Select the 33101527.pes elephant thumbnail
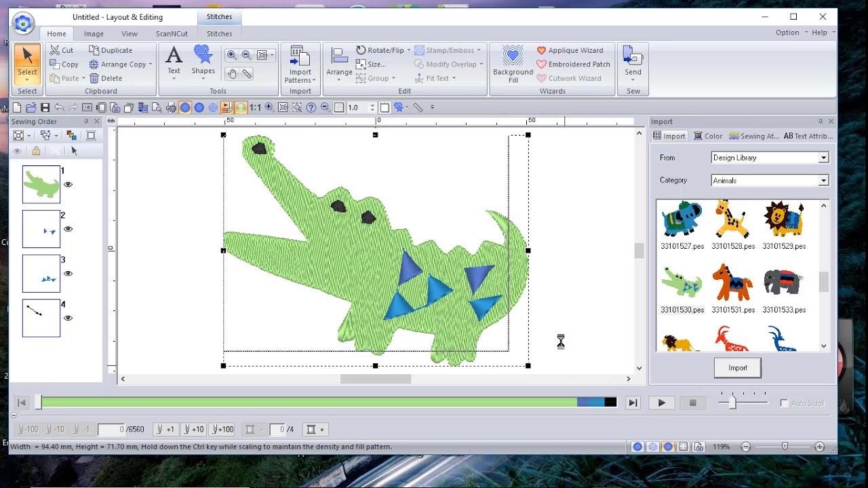The width and height of the screenshot is (868, 488). (682, 219)
